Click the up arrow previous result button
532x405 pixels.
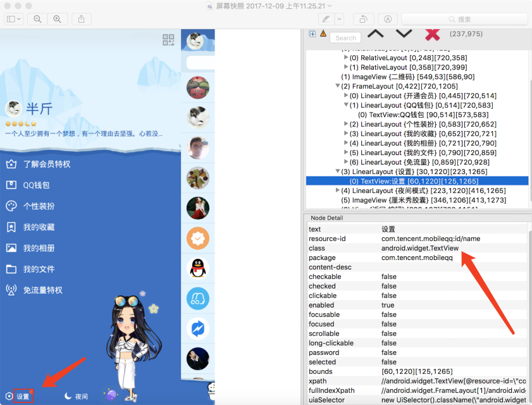click(376, 34)
